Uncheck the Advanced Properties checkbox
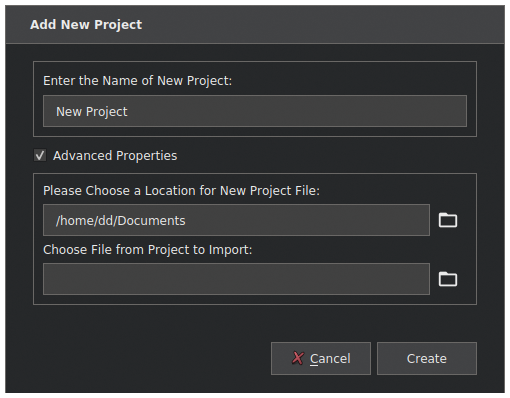This screenshot has height=398, width=510. 40,155
